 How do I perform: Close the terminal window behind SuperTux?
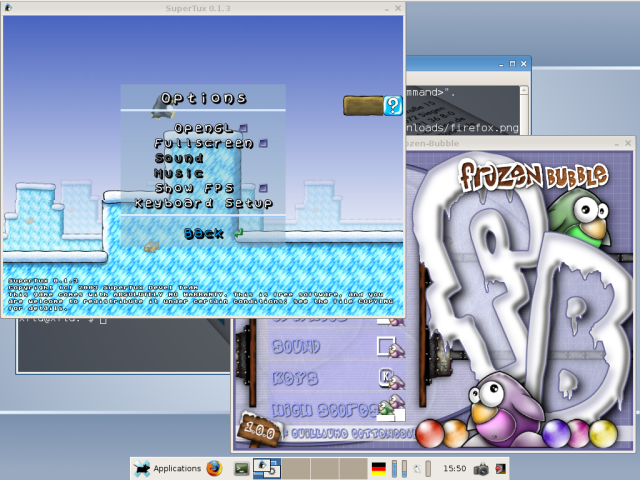524,64
